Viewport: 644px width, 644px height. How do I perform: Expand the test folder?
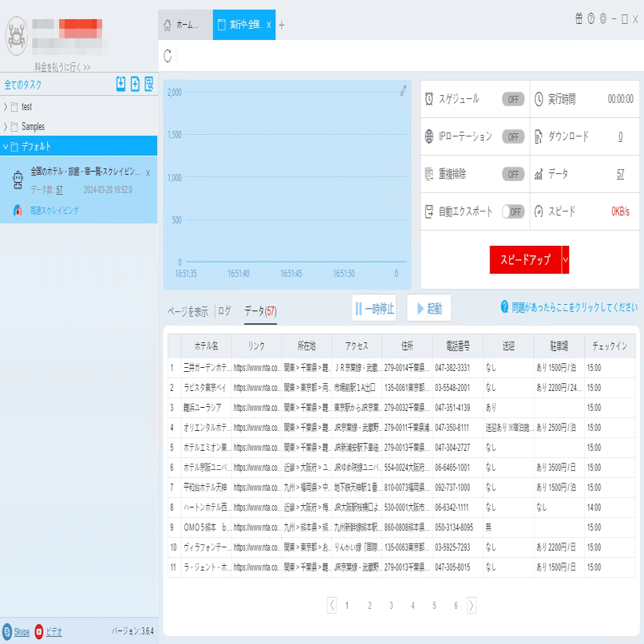tap(6, 107)
